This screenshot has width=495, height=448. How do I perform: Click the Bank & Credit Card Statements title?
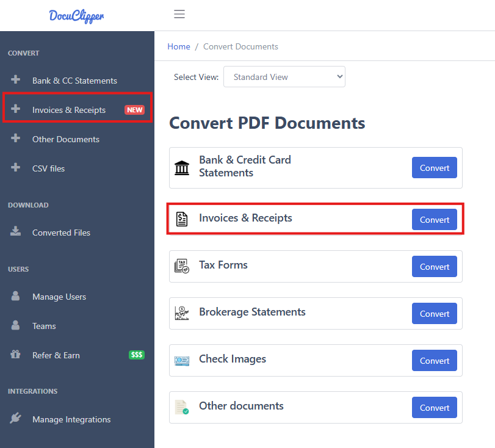[245, 166]
